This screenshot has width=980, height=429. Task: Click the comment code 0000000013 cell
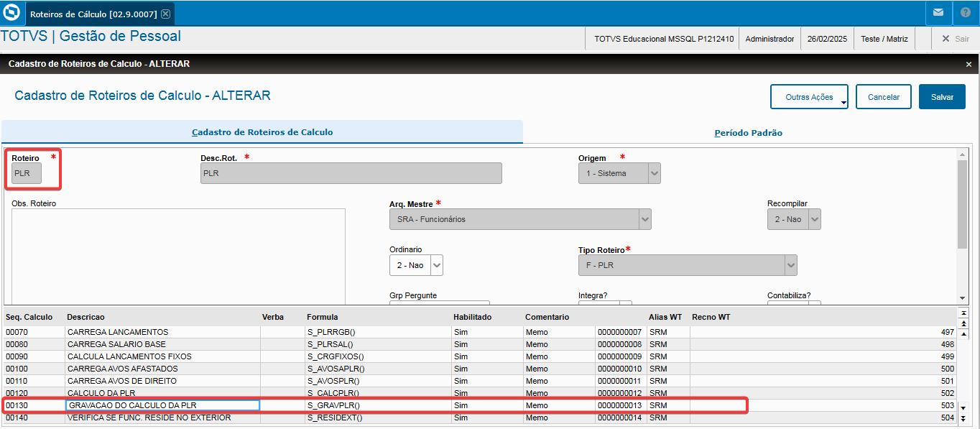[x=620, y=405]
